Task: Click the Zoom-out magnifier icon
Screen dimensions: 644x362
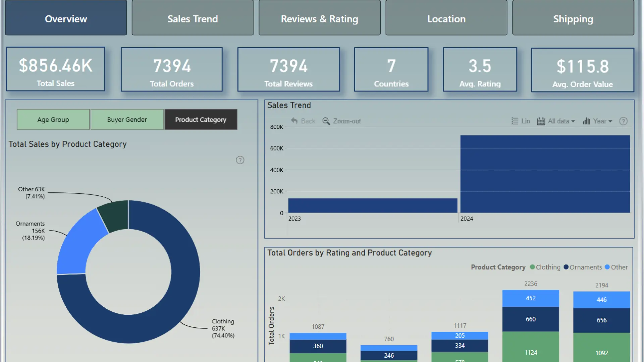Action: 326,121
